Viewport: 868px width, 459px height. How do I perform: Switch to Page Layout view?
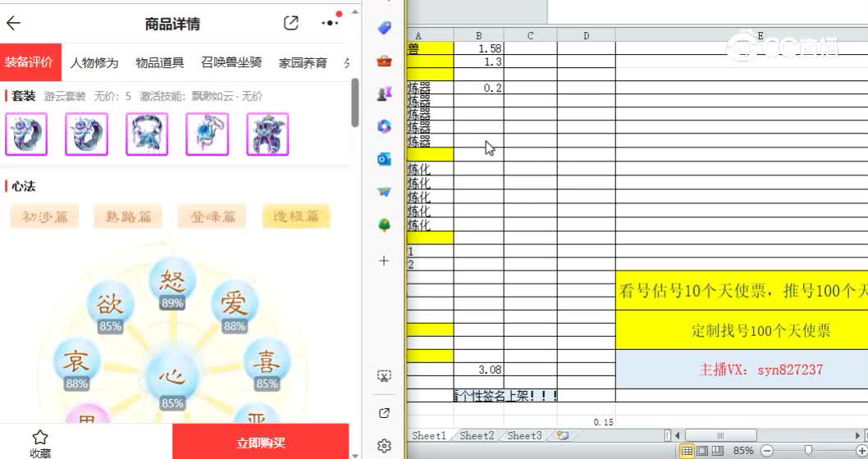tap(702, 451)
